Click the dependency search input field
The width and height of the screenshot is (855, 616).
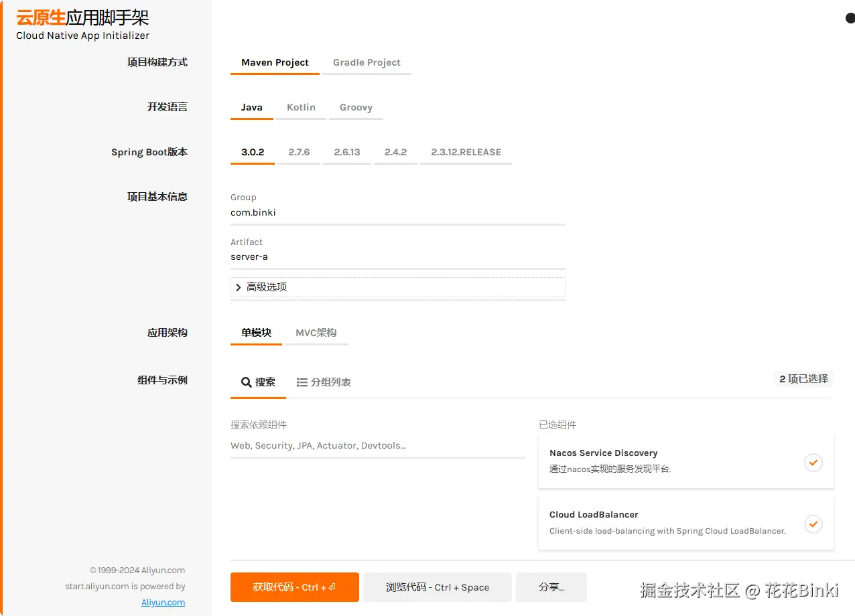point(378,446)
